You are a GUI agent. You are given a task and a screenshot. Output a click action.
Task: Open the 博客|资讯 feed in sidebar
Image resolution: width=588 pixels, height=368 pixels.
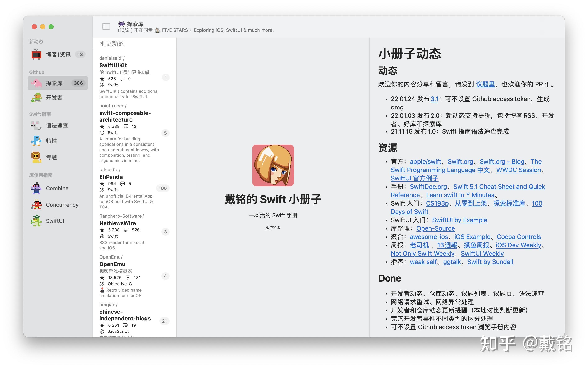(x=59, y=54)
